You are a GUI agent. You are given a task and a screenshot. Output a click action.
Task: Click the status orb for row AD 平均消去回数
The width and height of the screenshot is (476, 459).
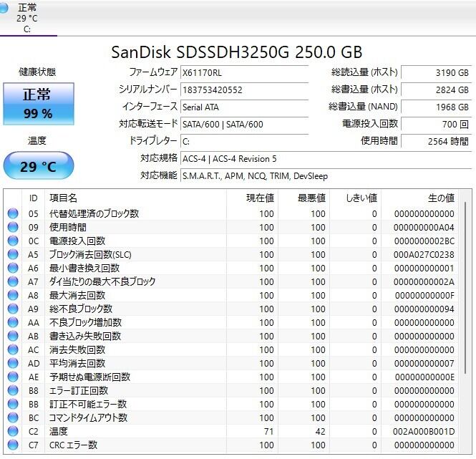(x=13, y=363)
